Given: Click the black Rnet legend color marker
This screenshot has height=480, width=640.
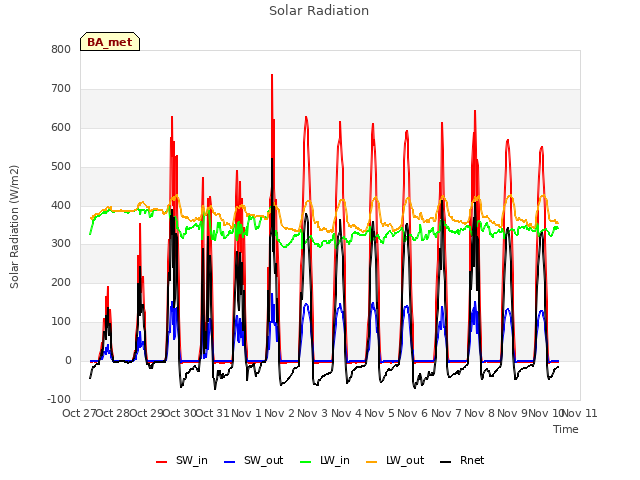Looking at the screenshot, I should point(446,462).
